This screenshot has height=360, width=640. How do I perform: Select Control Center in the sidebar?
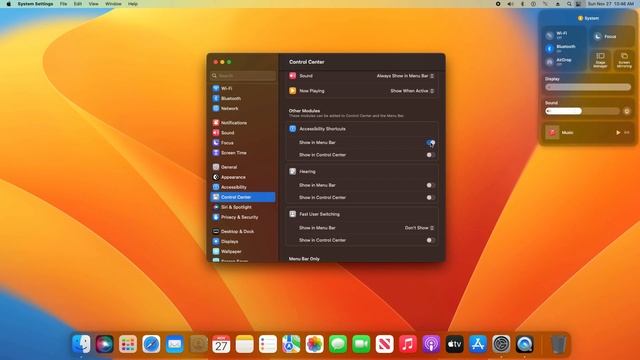click(242, 197)
